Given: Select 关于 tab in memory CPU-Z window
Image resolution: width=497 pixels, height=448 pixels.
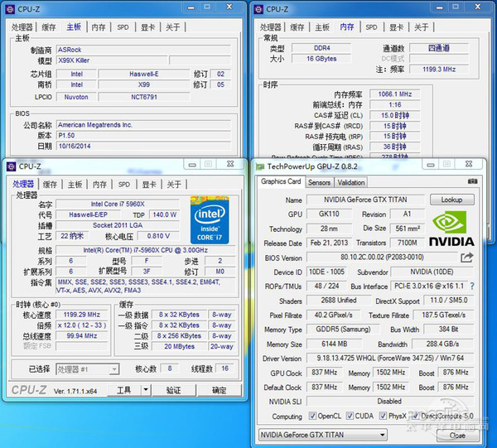Looking at the screenshot, I should pos(421,27).
